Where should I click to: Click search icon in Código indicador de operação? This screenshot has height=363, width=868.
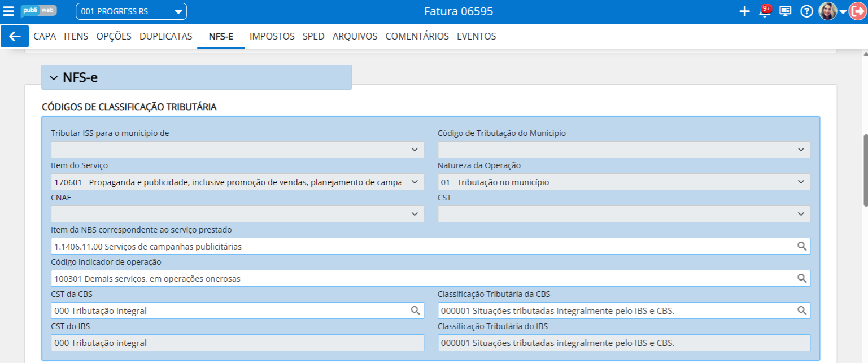tap(801, 278)
